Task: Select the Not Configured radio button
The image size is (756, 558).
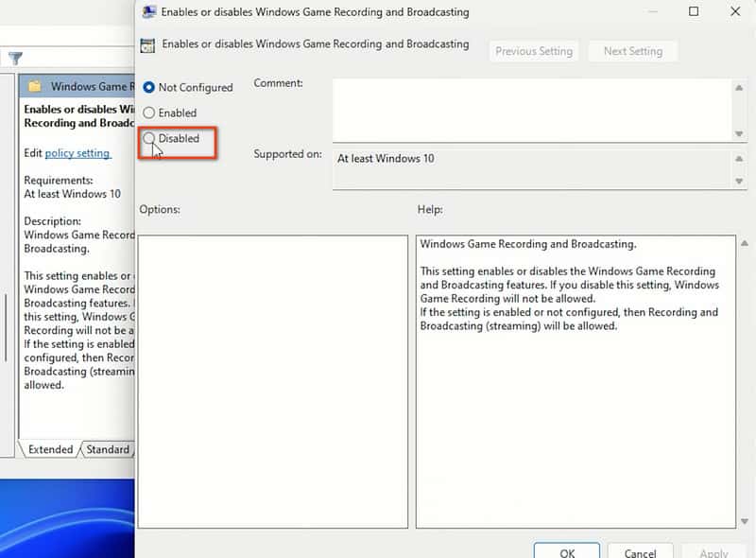Action: click(149, 87)
